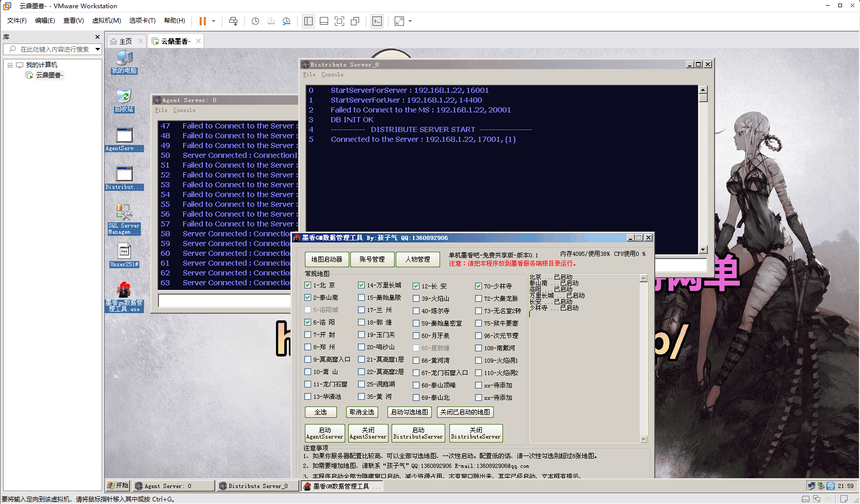Take a snapshot of the virtual machine
860x504 pixels.
(x=255, y=21)
